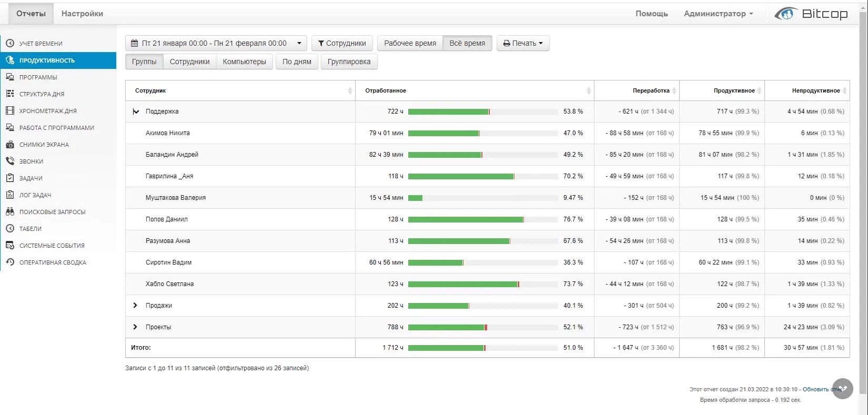Screen dimensions: 868x415
Task: Click the Сотрудники filter button
Action: 342,43
